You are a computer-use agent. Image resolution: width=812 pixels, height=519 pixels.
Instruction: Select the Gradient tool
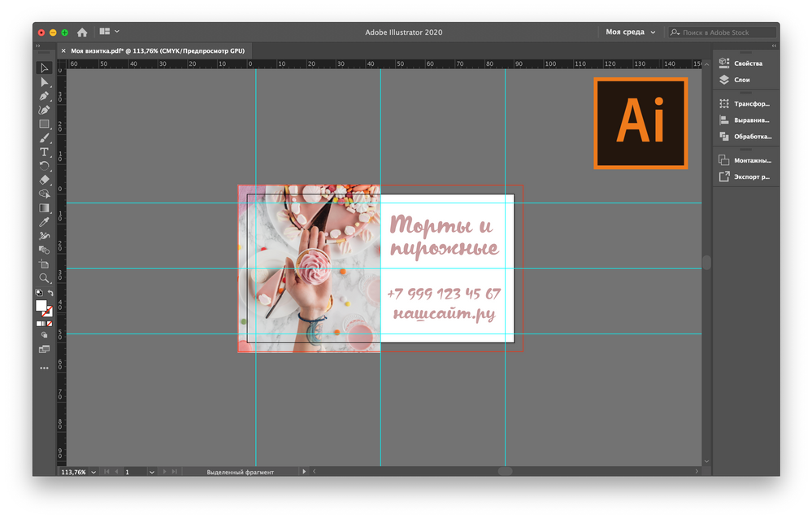click(x=45, y=208)
